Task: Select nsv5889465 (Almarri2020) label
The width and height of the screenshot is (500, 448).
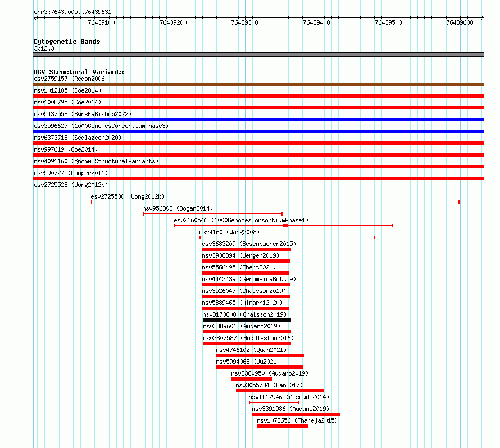Action: [x=242, y=303]
